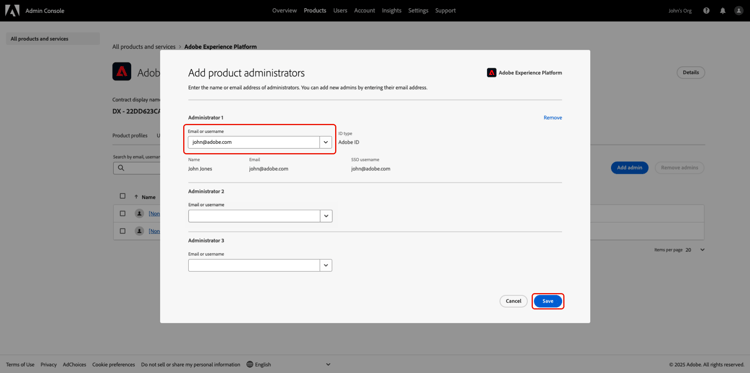This screenshot has height=373, width=750.
Task: Open the Insights menu in top navigation
Action: point(391,11)
